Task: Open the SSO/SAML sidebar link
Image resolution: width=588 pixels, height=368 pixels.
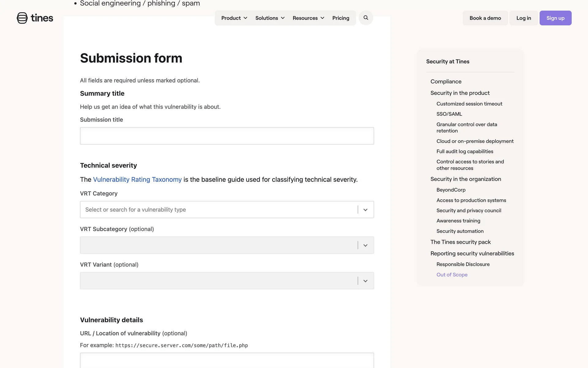Action: [x=449, y=114]
